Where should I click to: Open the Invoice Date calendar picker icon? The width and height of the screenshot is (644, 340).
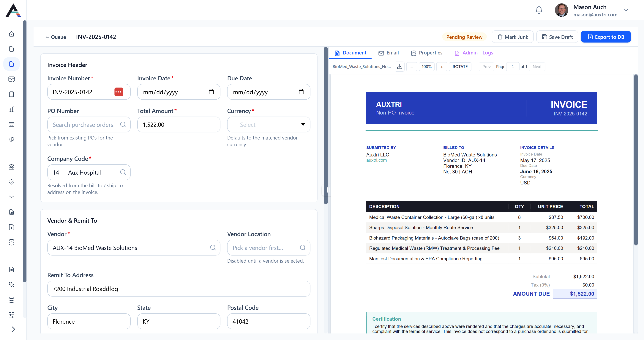211,92
